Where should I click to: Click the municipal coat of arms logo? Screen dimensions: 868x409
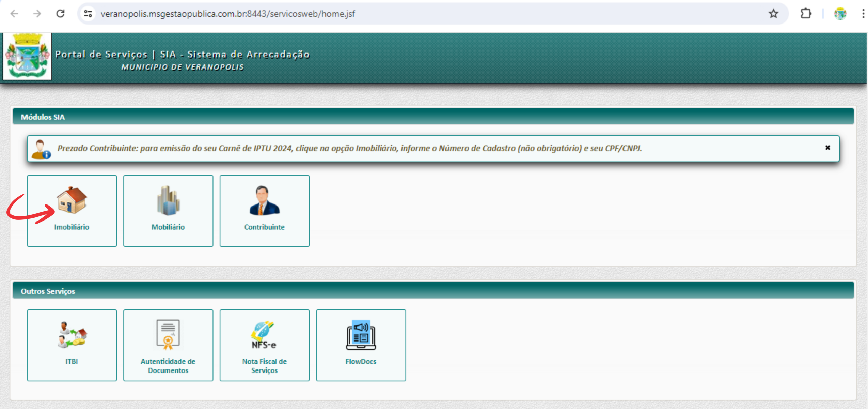coord(27,56)
